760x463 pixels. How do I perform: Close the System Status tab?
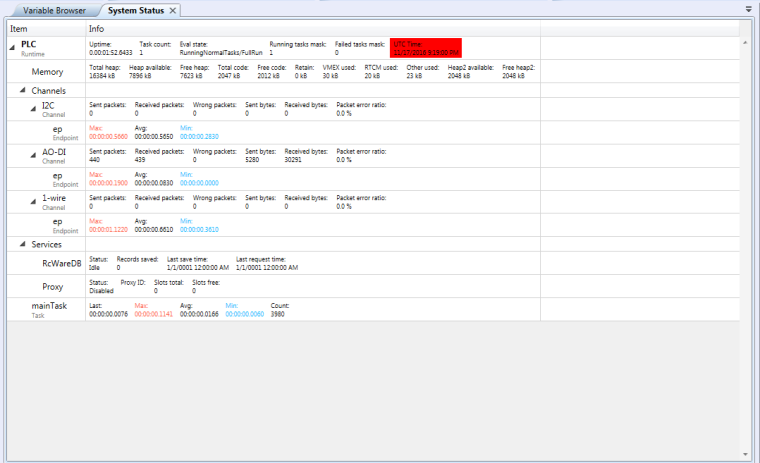pos(173,10)
